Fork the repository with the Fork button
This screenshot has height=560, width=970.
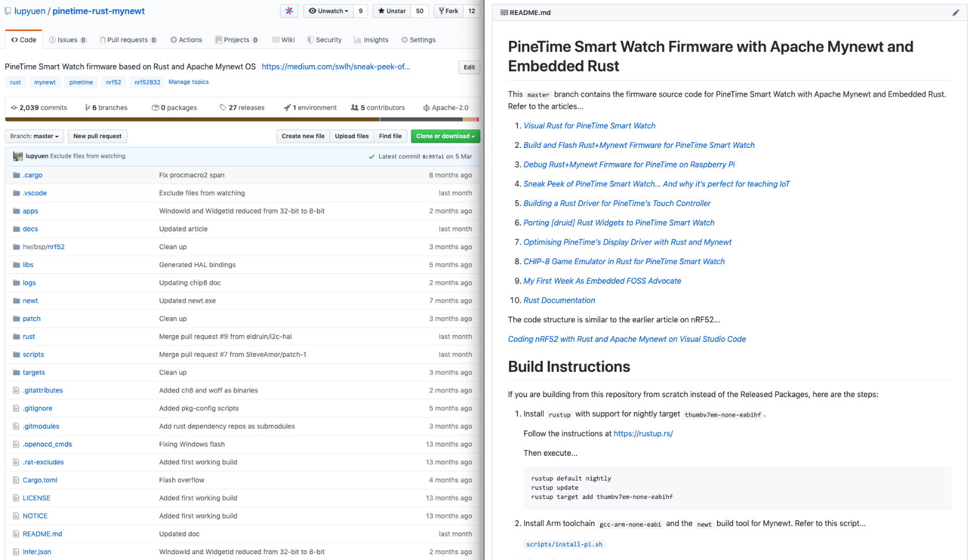click(x=449, y=11)
